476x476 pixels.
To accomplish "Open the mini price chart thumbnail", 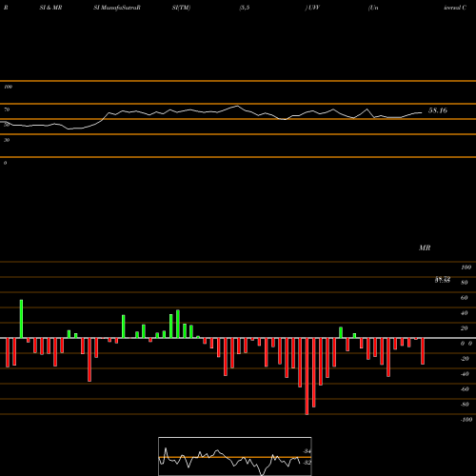I will pyautogui.click(x=235, y=456).
